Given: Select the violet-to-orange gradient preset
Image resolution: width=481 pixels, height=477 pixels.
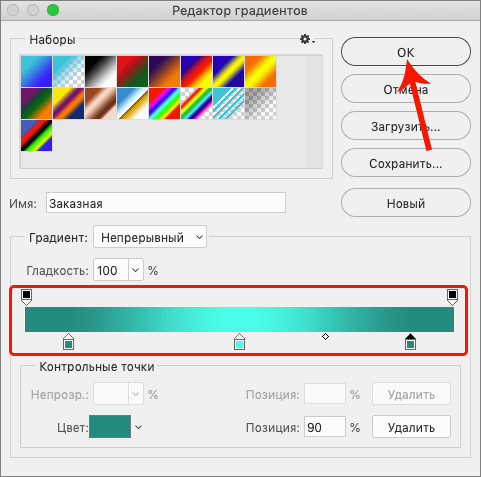Looking at the screenshot, I should 164,71.
